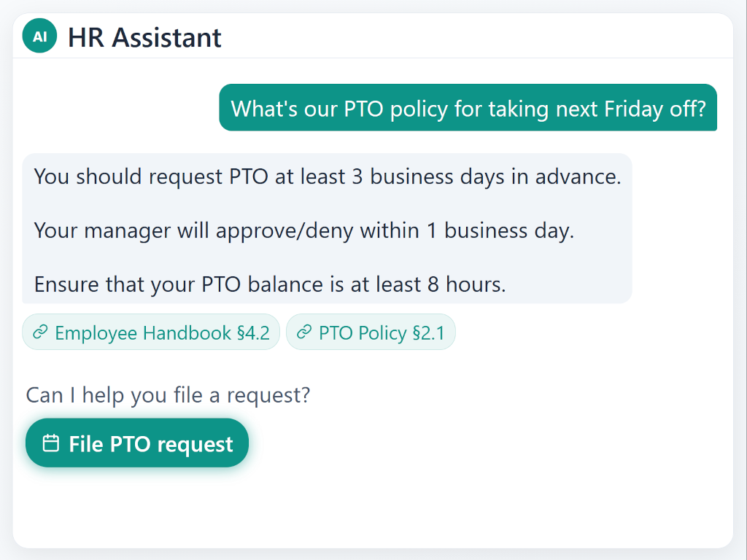Click the line about 3 business days notice

(x=327, y=177)
